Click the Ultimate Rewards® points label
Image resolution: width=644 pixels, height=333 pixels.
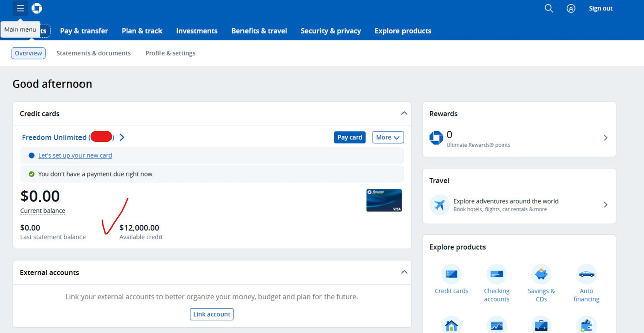[x=478, y=145]
